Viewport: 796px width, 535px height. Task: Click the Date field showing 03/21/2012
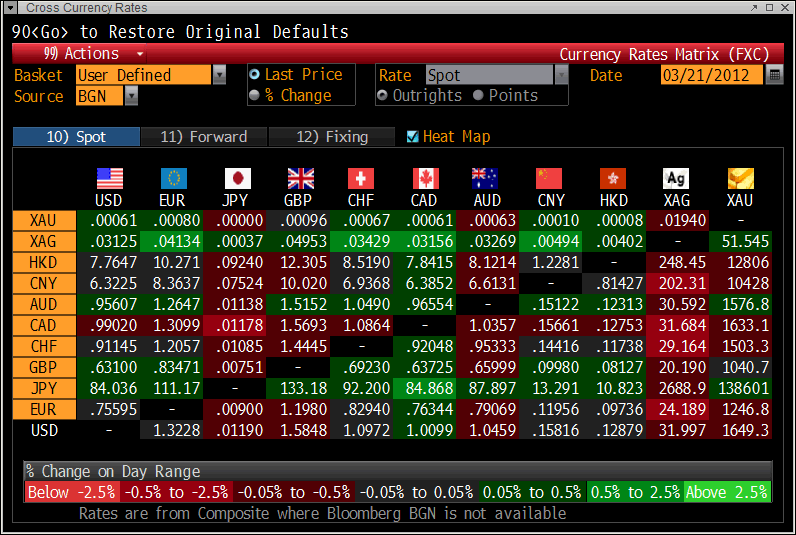712,75
